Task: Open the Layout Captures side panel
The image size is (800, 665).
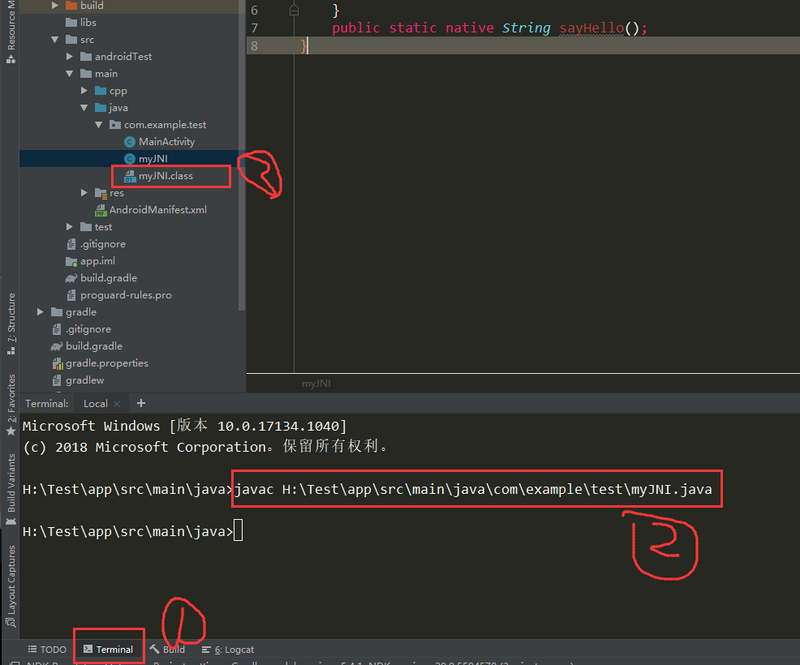Action: coord(11,587)
